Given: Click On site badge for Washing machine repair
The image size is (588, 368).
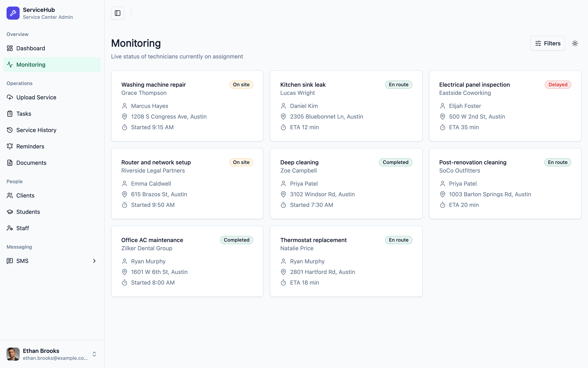Looking at the screenshot, I should pos(241,85).
